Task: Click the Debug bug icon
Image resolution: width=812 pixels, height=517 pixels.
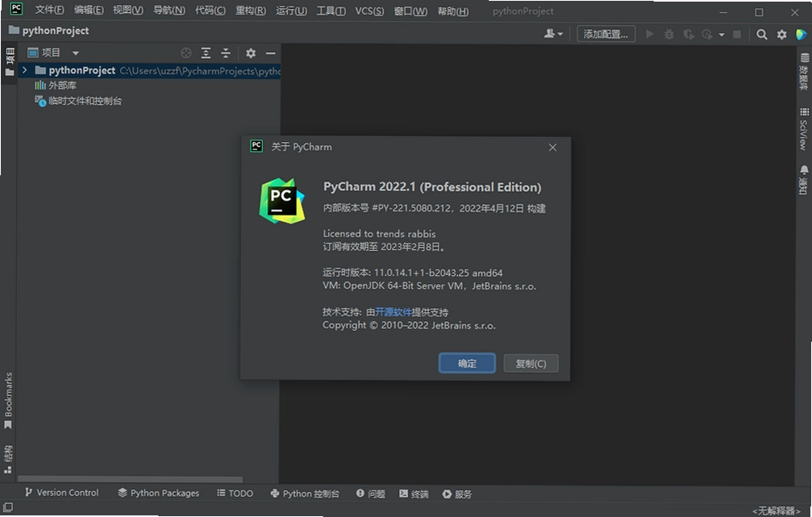Action: pos(669,34)
